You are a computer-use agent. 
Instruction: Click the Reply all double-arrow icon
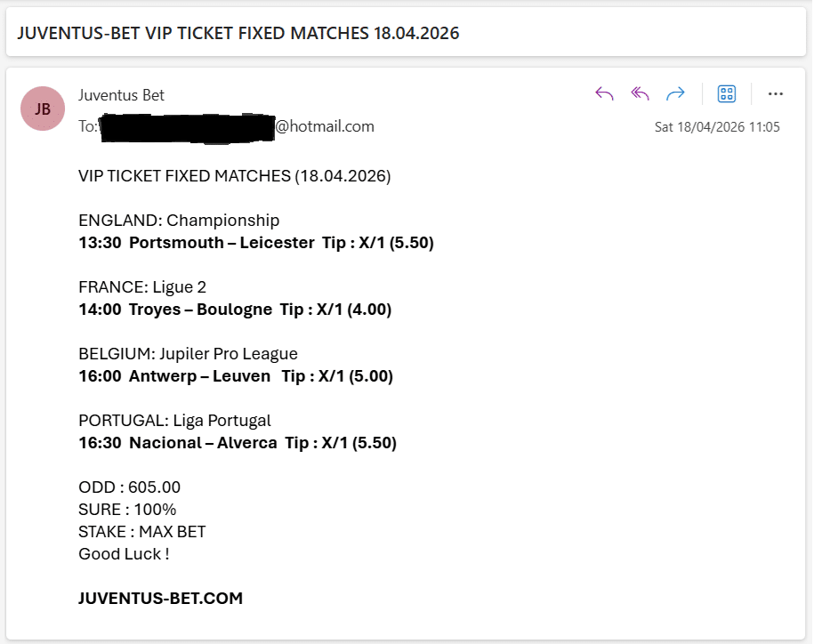(640, 94)
